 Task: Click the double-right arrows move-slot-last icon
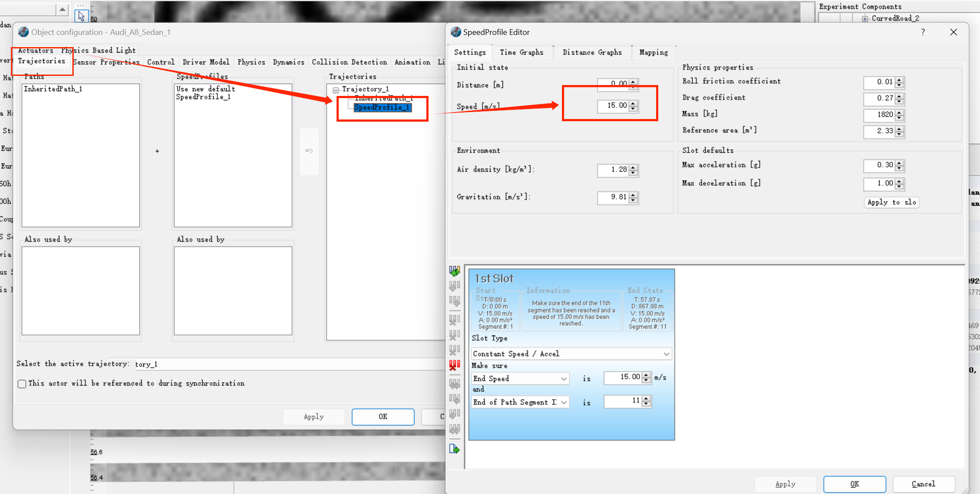coord(454,429)
